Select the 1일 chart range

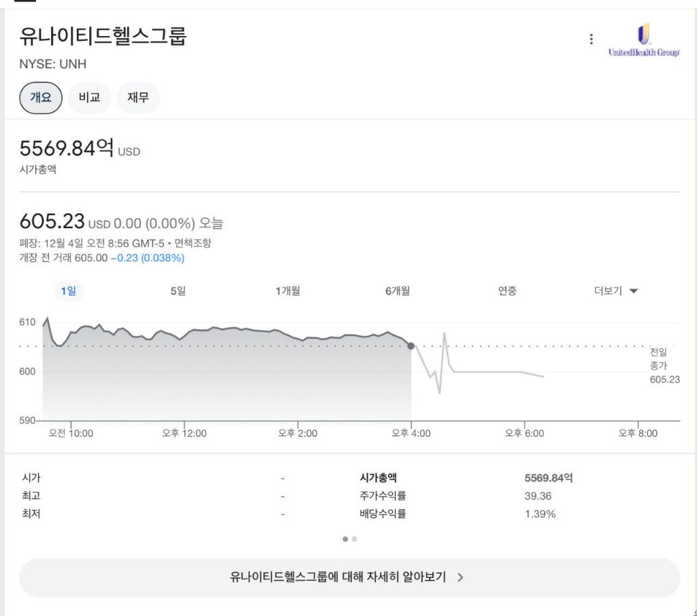[x=68, y=291]
